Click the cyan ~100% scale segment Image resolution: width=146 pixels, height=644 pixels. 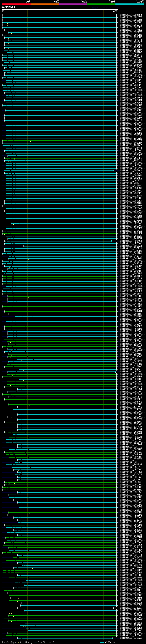(x=129, y=4)
